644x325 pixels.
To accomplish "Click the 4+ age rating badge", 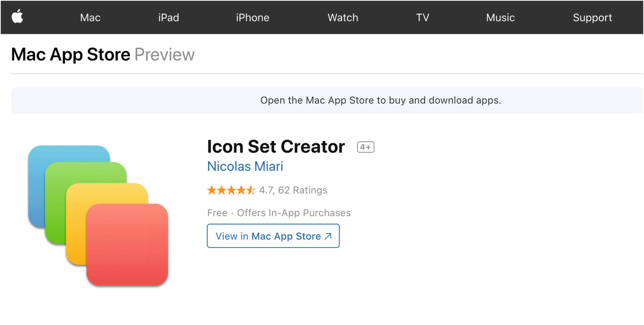I will coord(365,147).
